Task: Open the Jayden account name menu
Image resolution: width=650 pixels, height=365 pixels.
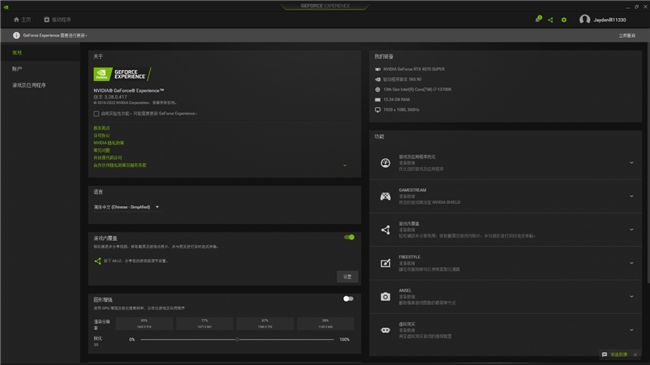Action: tap(609, 20)
